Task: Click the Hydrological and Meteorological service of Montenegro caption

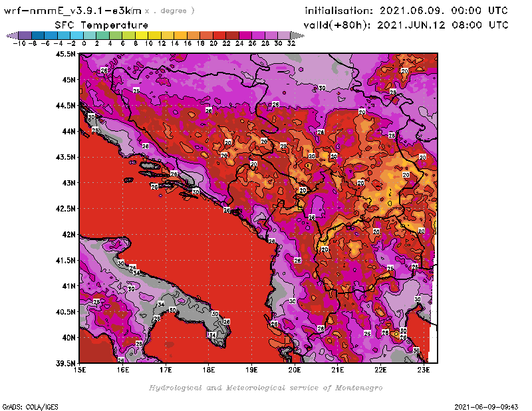Action: [265, 388]
